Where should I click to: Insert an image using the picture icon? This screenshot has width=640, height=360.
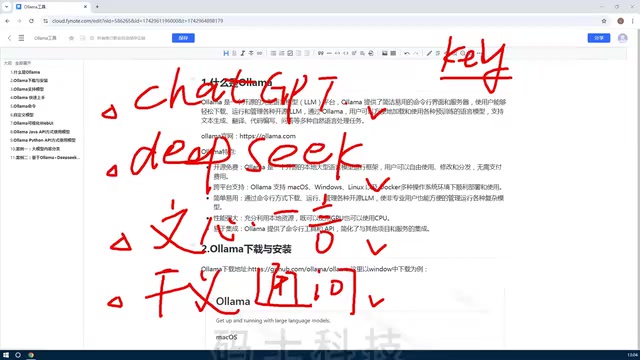pyautogui.click(x=384, y=53)
